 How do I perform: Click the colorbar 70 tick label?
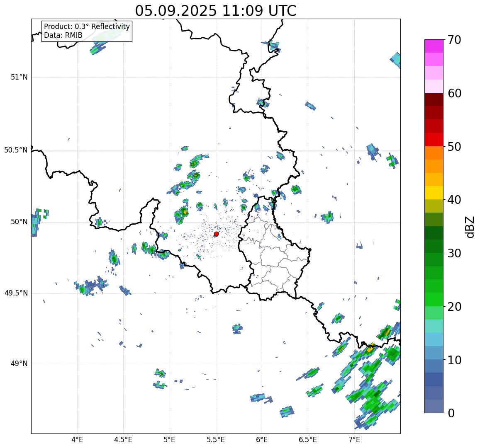coord(454,40)
